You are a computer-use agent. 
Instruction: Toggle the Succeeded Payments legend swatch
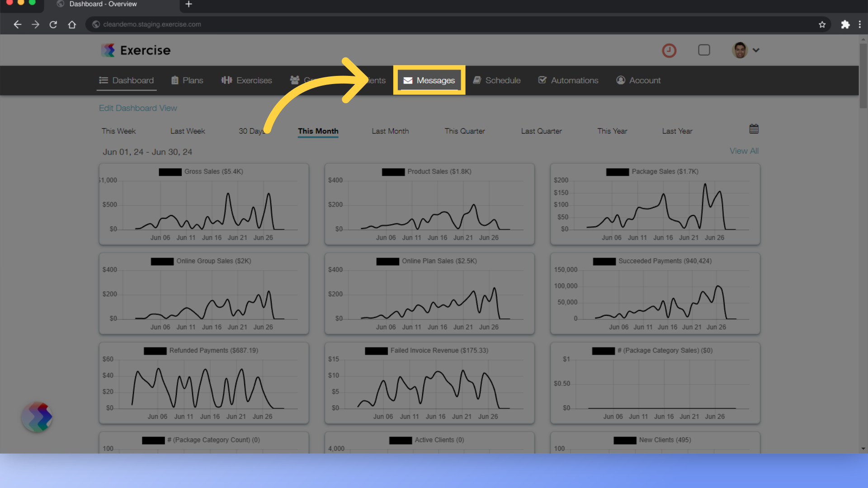coord(604,261)
